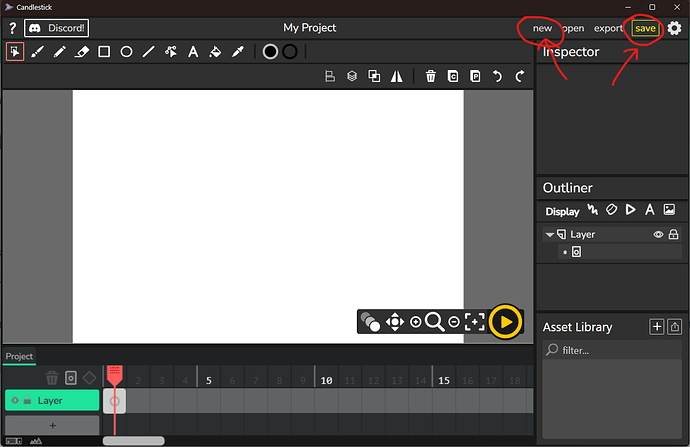Screen dimensions: 690x447
Task: Hide Layer using eye icon in Outliner
Action: 658,235
